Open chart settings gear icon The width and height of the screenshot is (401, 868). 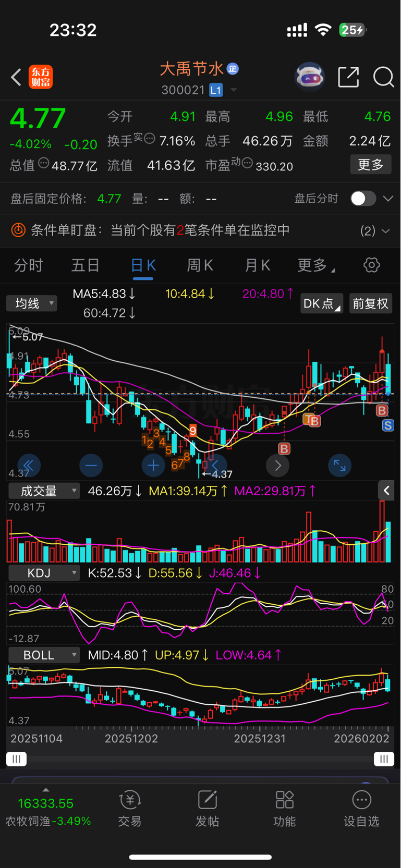[371, 265]
